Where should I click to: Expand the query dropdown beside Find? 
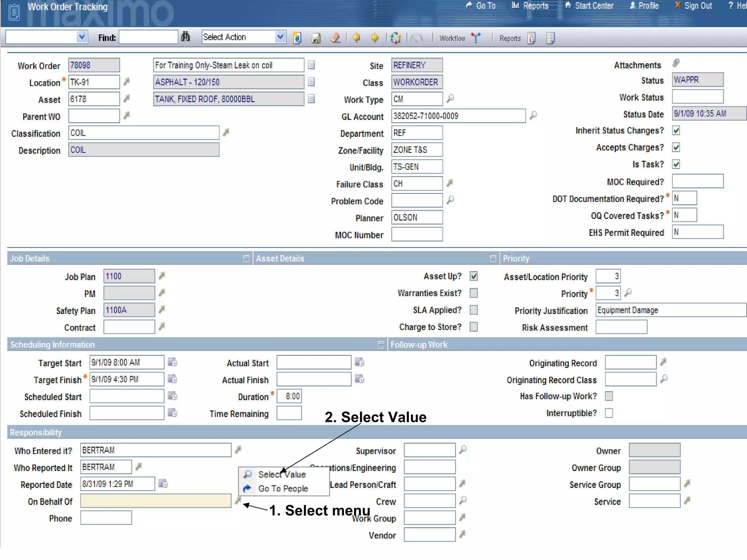pyautogui.click(x=82, y=37)
